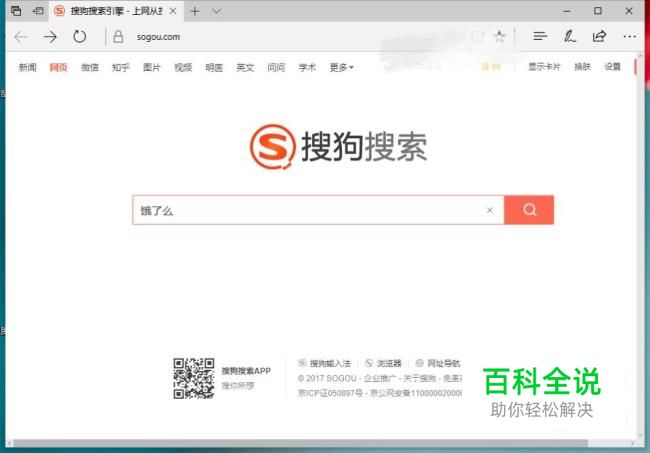Open a new tab with plus icon
The image size is (650, 453).
click(x=194, y=11)
